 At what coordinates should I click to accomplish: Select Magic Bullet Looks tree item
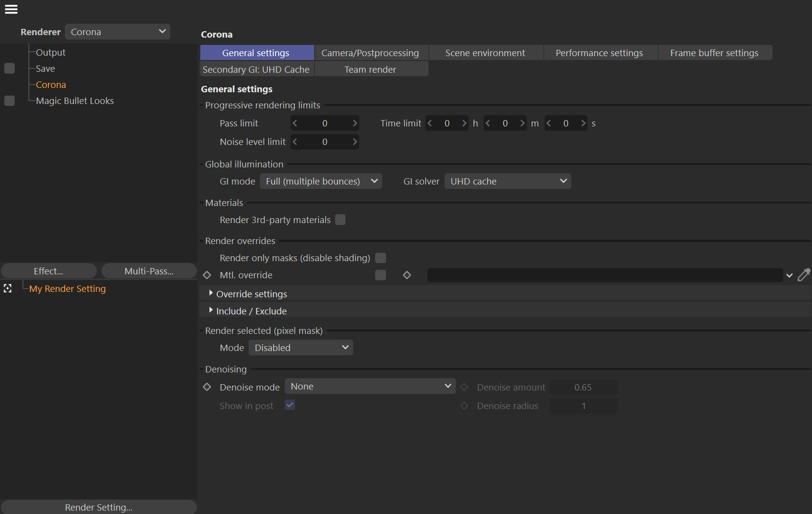tap(75, 101)
